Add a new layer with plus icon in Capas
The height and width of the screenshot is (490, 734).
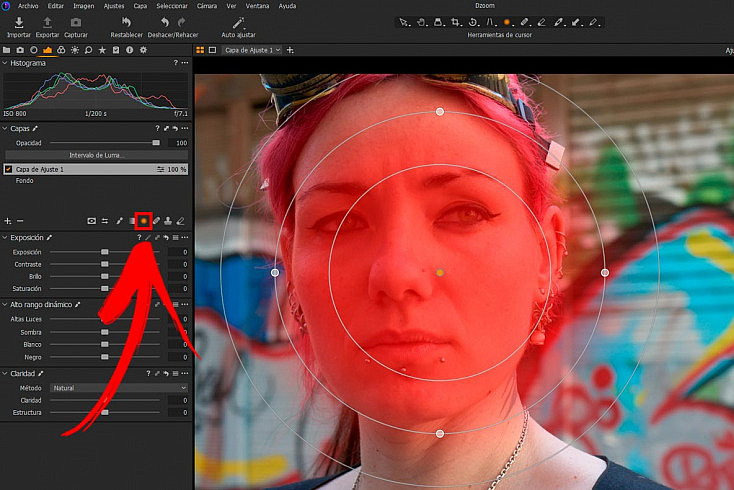click(x=7, y=221)
